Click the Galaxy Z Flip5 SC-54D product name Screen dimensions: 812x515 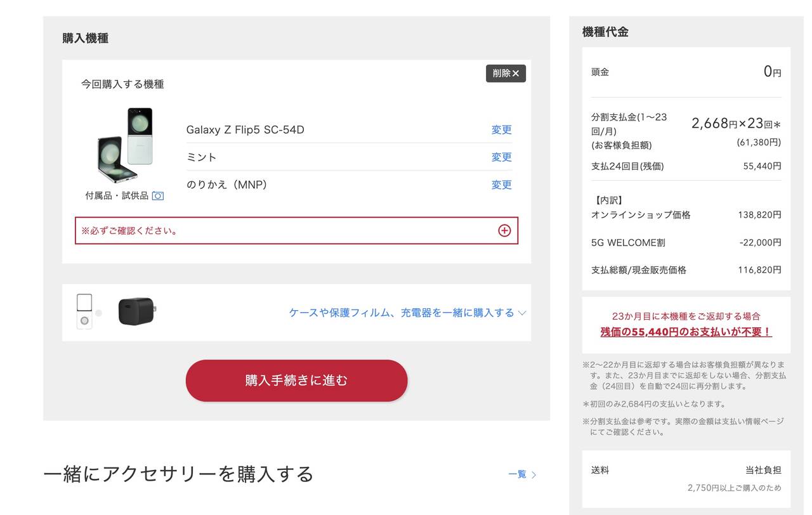[245, 130]
